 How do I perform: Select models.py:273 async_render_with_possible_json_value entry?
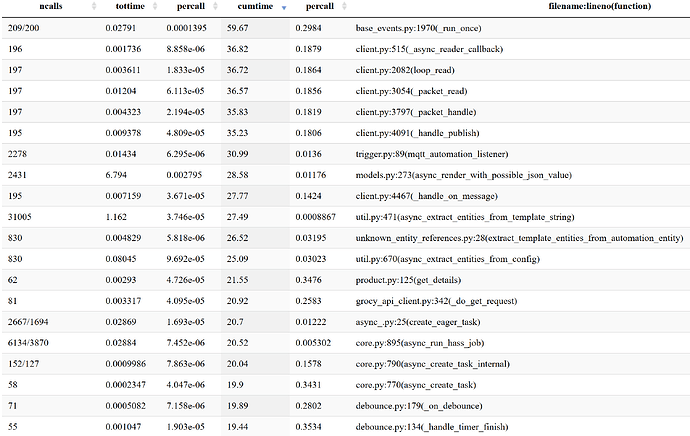click(x=463, y=175)
